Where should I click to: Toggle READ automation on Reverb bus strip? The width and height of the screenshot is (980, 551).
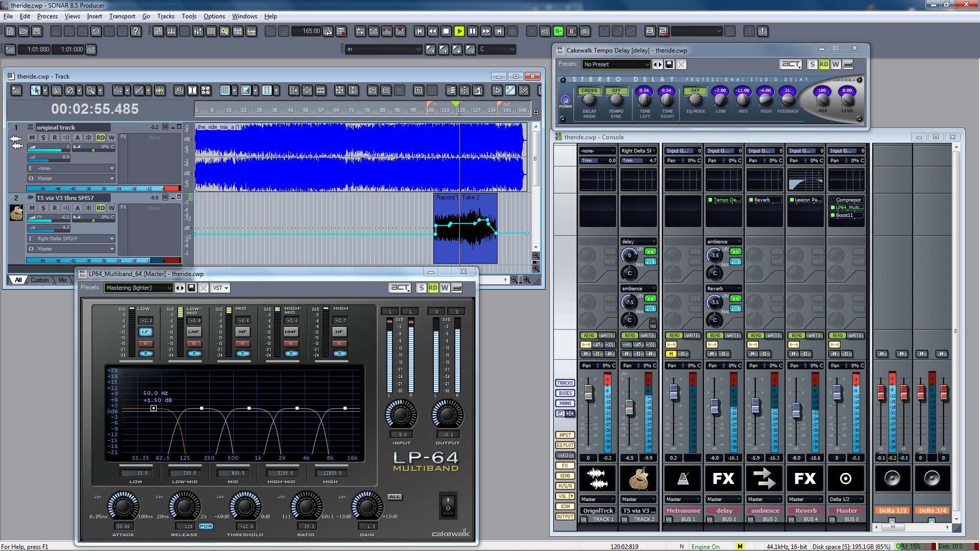point(797,336)
